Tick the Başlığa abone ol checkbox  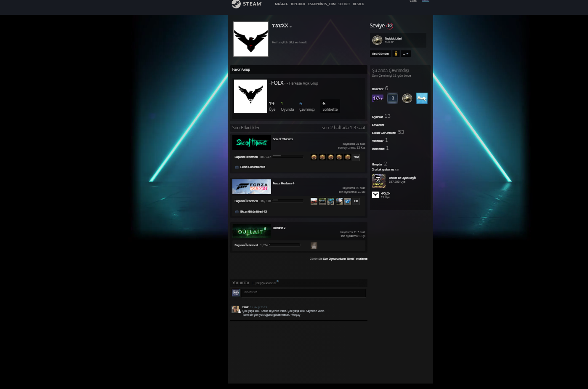(x=254, y=283)
